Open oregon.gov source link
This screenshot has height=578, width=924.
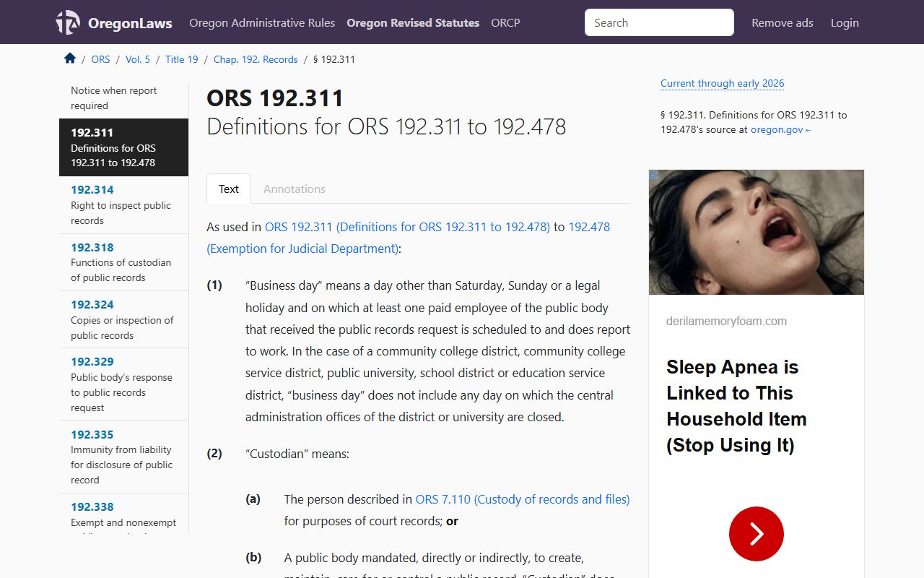tap(781, 130)
